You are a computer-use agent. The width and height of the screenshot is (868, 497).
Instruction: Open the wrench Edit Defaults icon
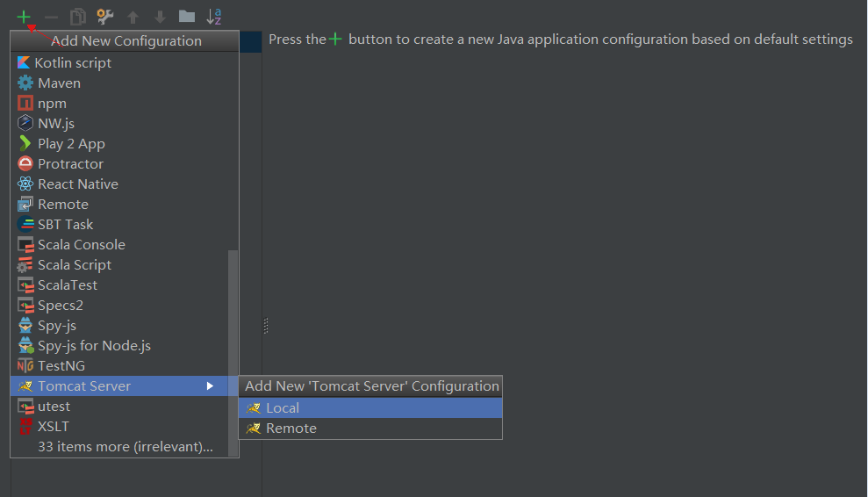[x=104, y=17]
